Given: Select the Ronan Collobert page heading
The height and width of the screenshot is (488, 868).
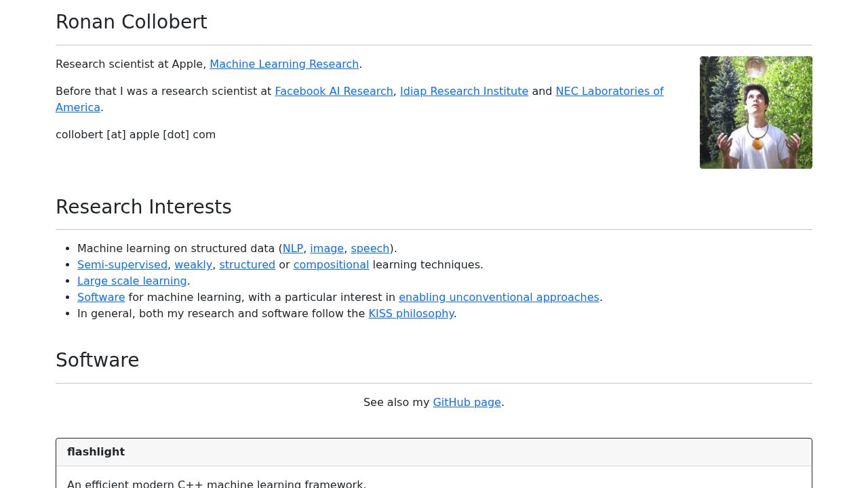Looking at the screenshot, I should tap(132, 22).
